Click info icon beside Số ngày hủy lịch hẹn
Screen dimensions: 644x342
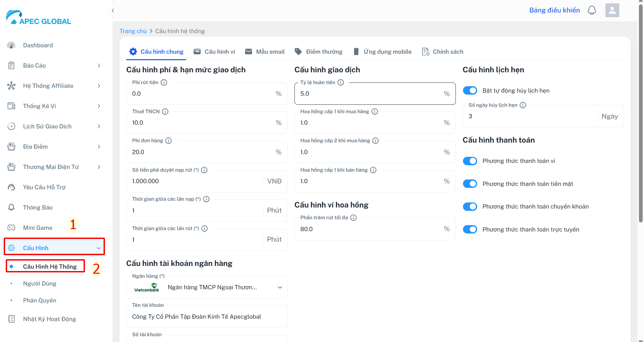click(x=523, y=105)
